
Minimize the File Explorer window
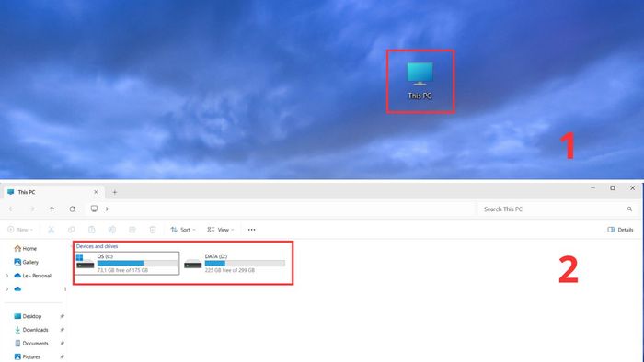[x=592, y=187]
